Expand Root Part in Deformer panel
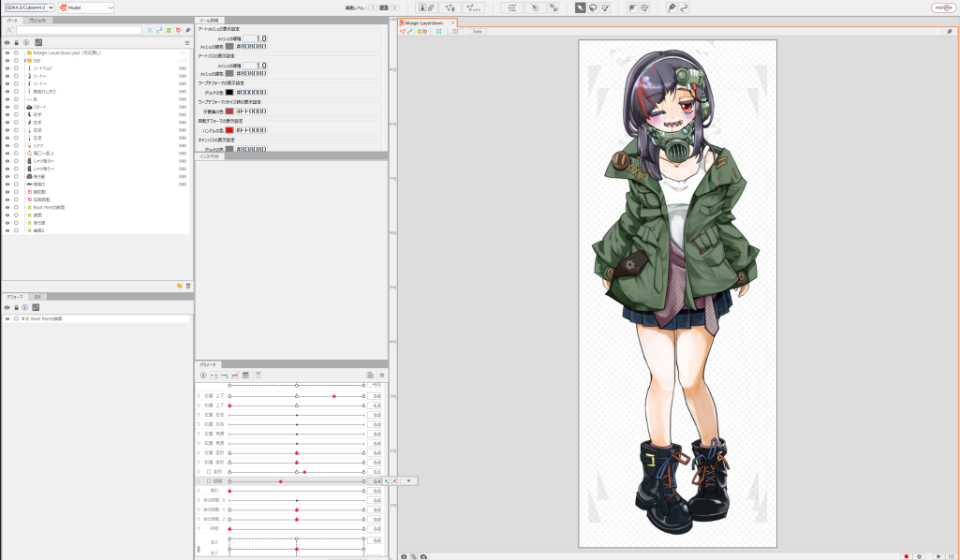This screenshot has height=560, width=960. 22,319
